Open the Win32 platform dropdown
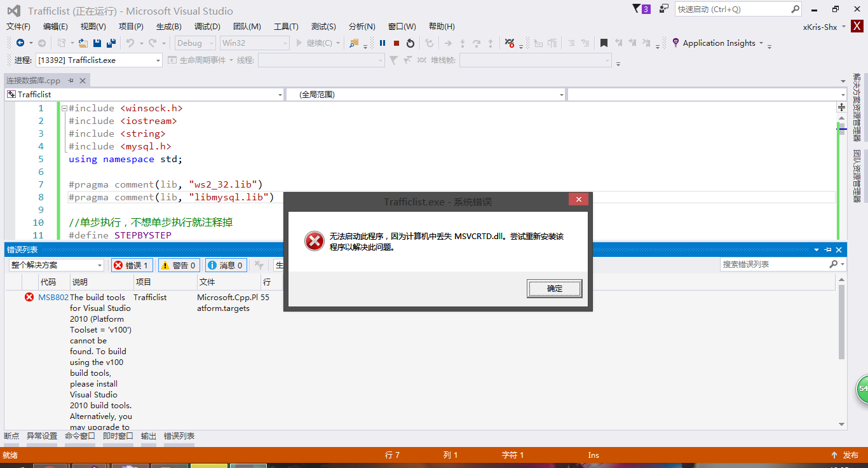The height and width of the screenshot is (468, 868). tap(254, 43)
